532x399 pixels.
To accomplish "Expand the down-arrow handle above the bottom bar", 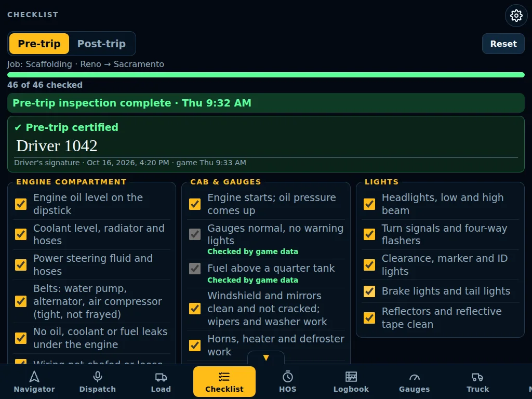I will 266,357.
